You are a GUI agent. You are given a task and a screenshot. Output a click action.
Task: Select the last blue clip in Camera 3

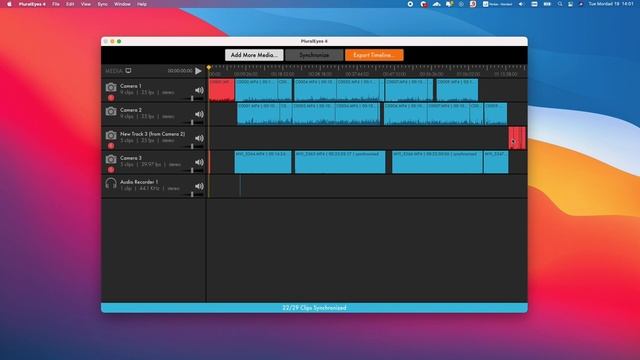click(x=496, y=162)
